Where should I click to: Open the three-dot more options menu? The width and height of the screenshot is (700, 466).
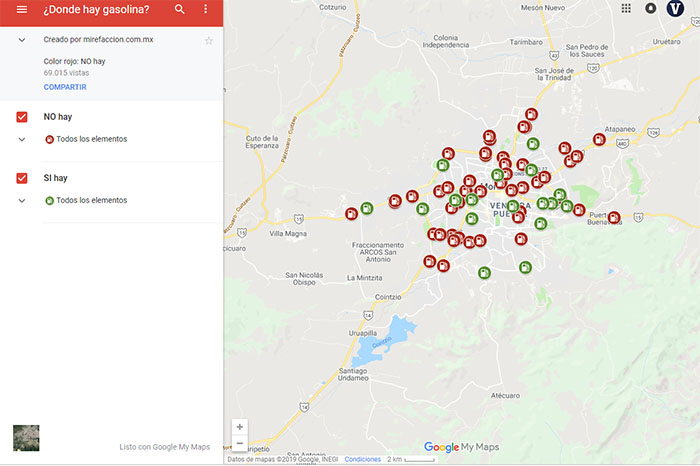pos(206,9)
